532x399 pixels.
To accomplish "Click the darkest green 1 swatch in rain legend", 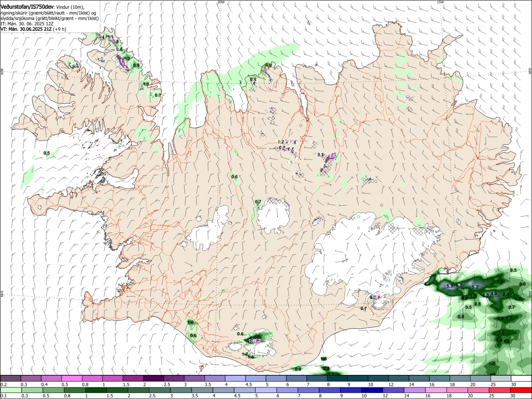I will 96,390.
